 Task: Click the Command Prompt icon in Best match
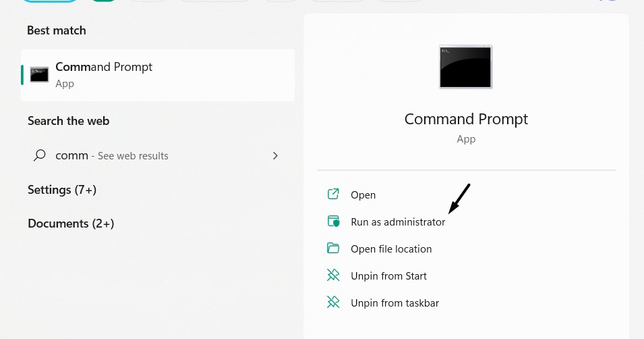click(x=39, y=75)
